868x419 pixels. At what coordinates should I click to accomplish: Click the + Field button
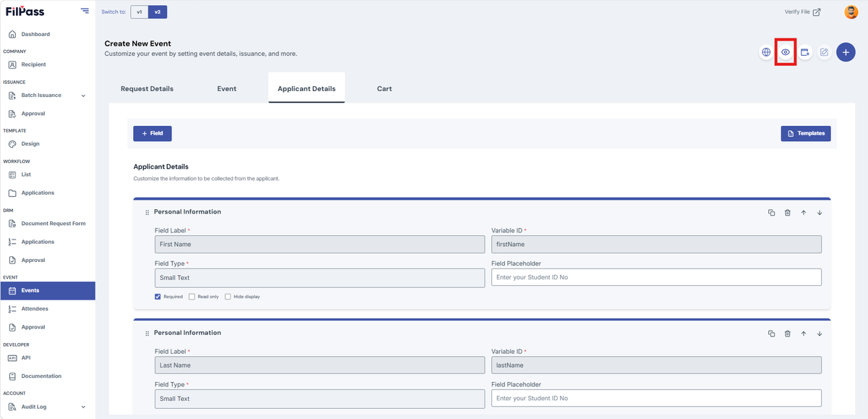point(152,133)
